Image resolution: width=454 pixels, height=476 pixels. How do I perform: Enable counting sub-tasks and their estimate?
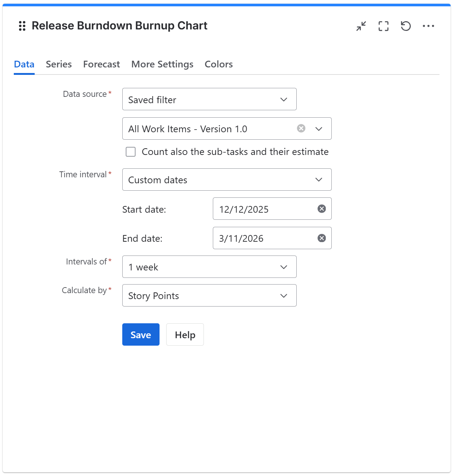[x=130, y=152]
